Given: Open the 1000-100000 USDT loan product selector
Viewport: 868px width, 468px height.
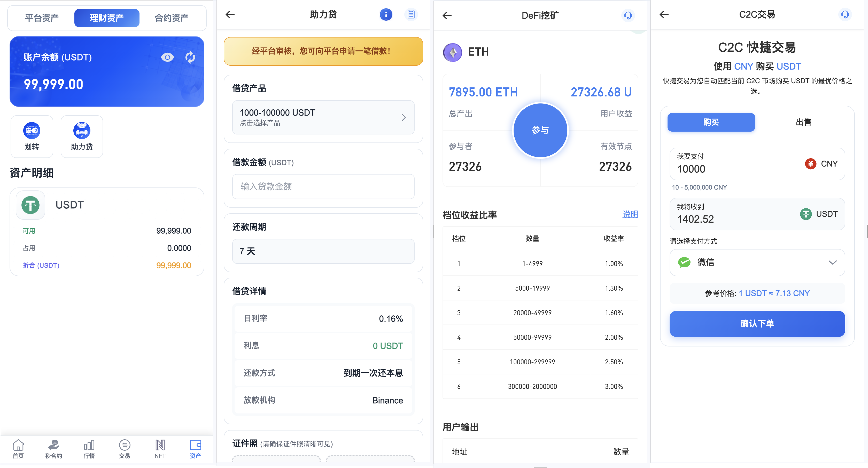Looking at the screenshot, I should [x=323, y=117].
